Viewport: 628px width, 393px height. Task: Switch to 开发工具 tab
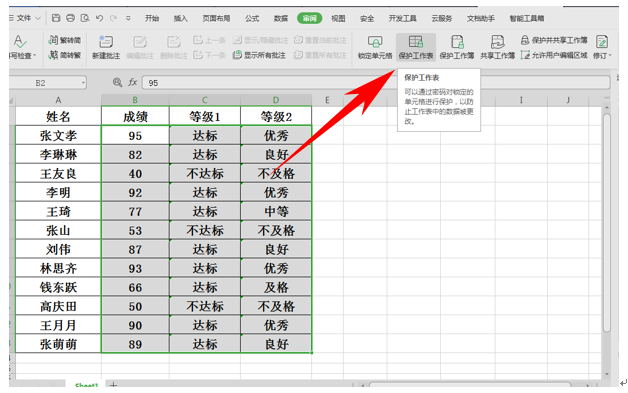tap(403, 18)
